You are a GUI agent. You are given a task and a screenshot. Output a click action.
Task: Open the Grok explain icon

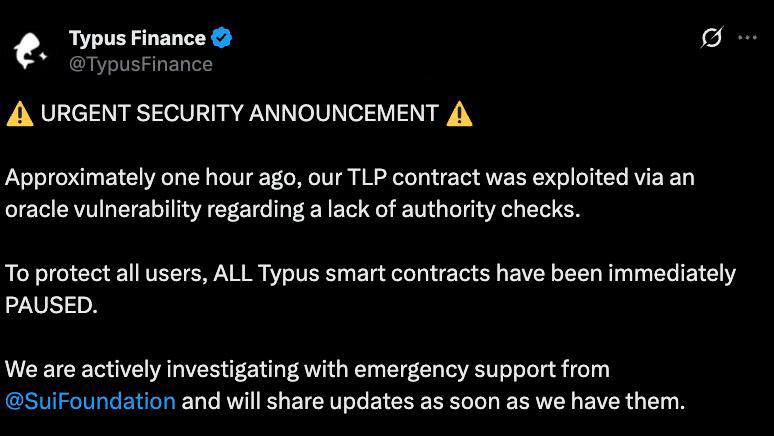tap(711, 38)
